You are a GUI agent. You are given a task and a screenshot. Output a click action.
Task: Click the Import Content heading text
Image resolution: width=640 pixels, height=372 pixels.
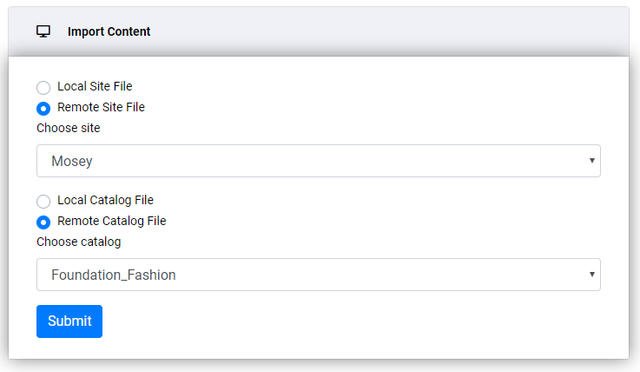[109, 31]
